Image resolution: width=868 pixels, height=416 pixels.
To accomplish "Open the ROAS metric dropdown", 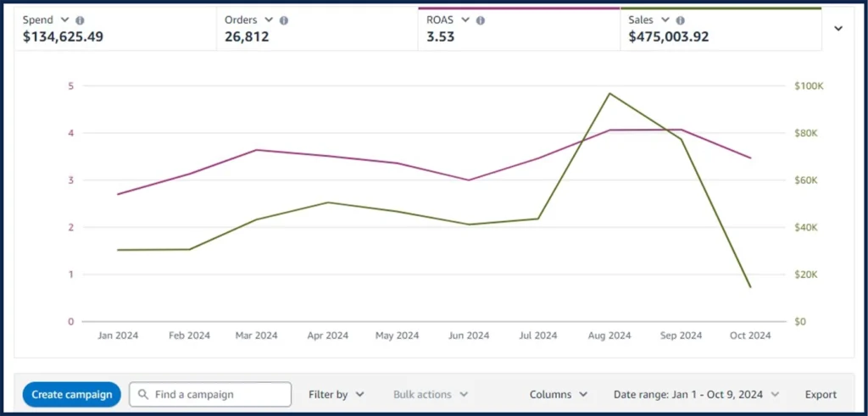I will click(x=465, y=20).
